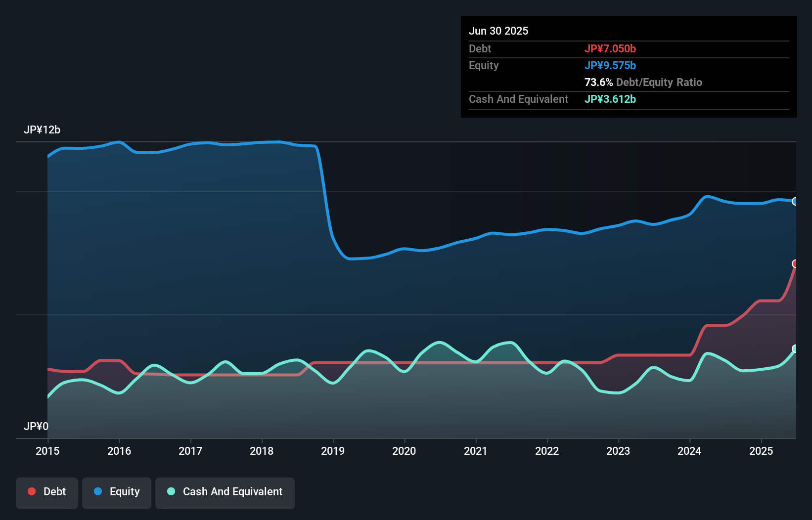The height and width of the screenshot is (520, 812).
Task: Select the teal Cash endpoint marker on the chart
Action: tap(795, 349)
